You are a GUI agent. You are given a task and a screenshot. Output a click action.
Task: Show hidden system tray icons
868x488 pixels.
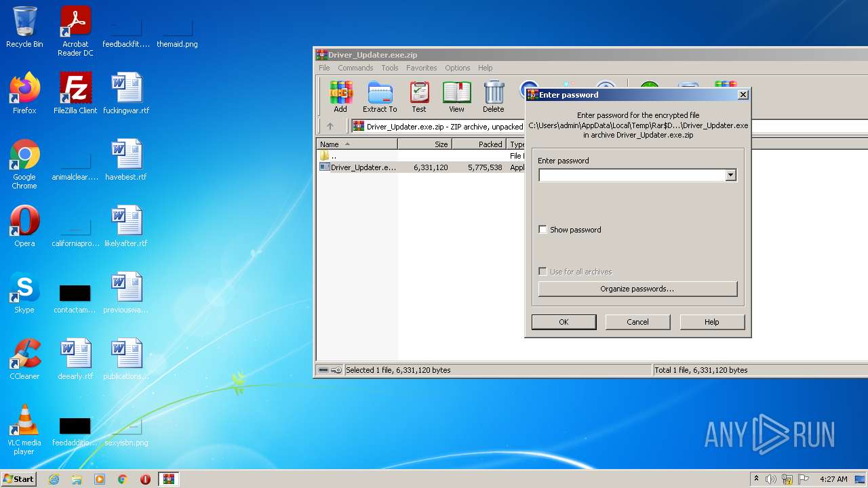pos(756,479)
